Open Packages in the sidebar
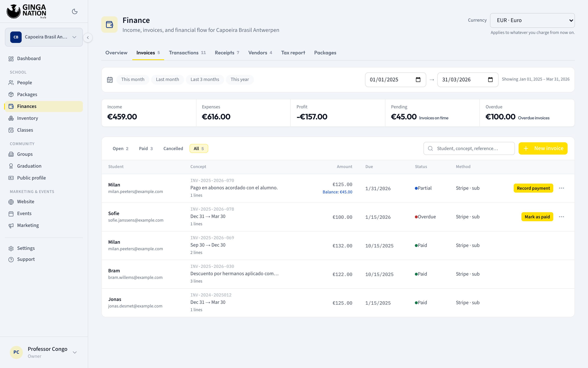Viewport: 588px width, 368px height. pos(44,94)
